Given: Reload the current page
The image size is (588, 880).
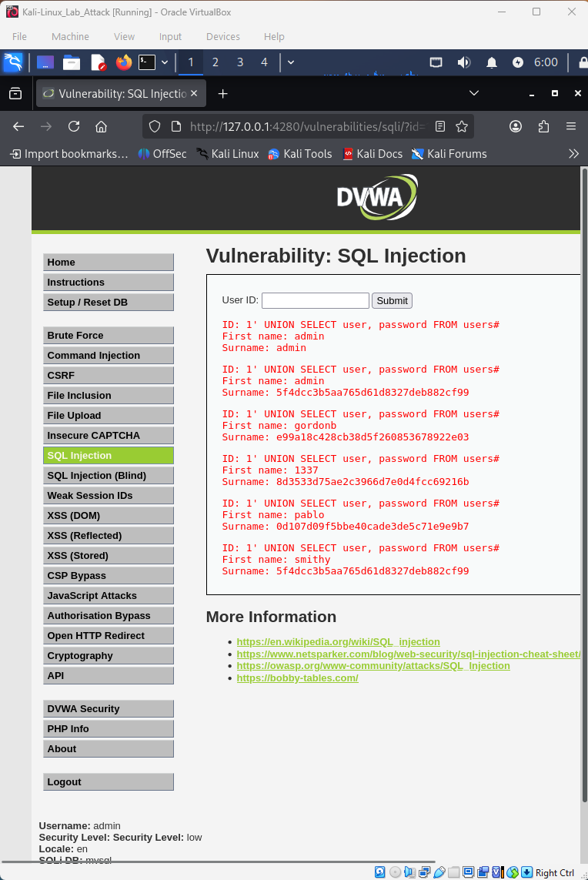Looking at the screenshot, I should point(74,127).
